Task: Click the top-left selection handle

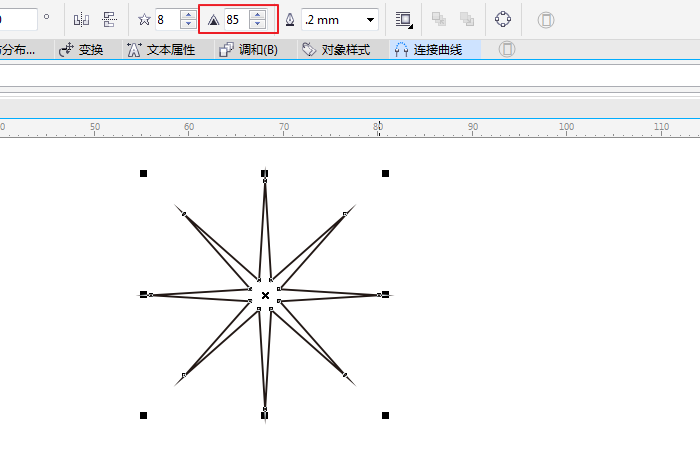Action: (143, 173)
